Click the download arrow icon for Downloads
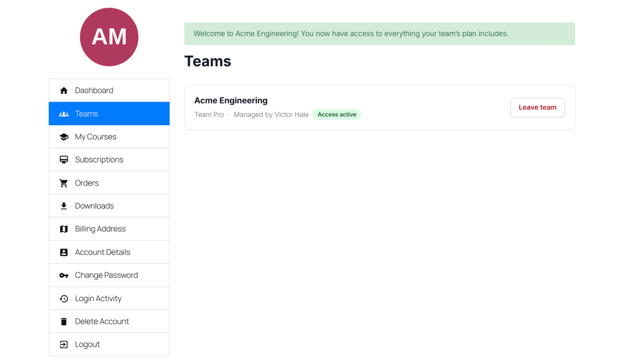The image size is (624, 364). point(64,206)
